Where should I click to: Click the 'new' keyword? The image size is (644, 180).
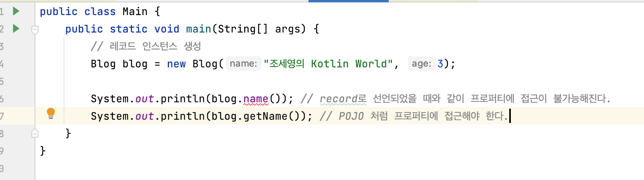point(176,64)
